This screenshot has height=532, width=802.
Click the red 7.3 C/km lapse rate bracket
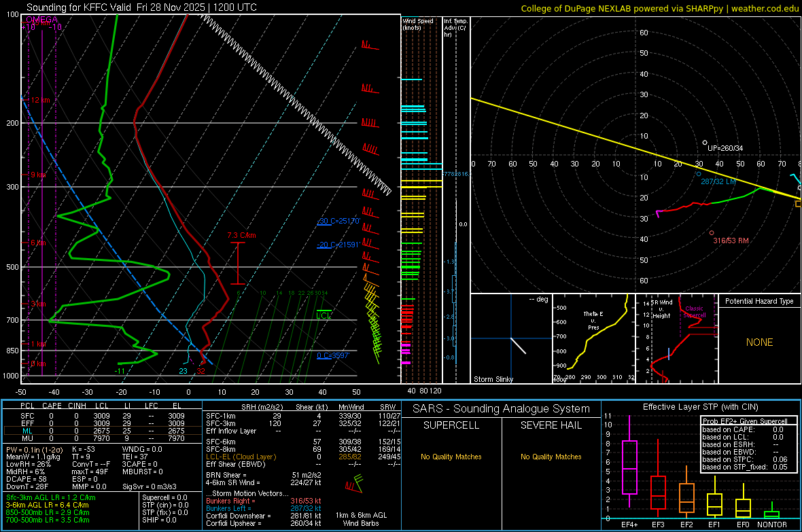point(237,264)
